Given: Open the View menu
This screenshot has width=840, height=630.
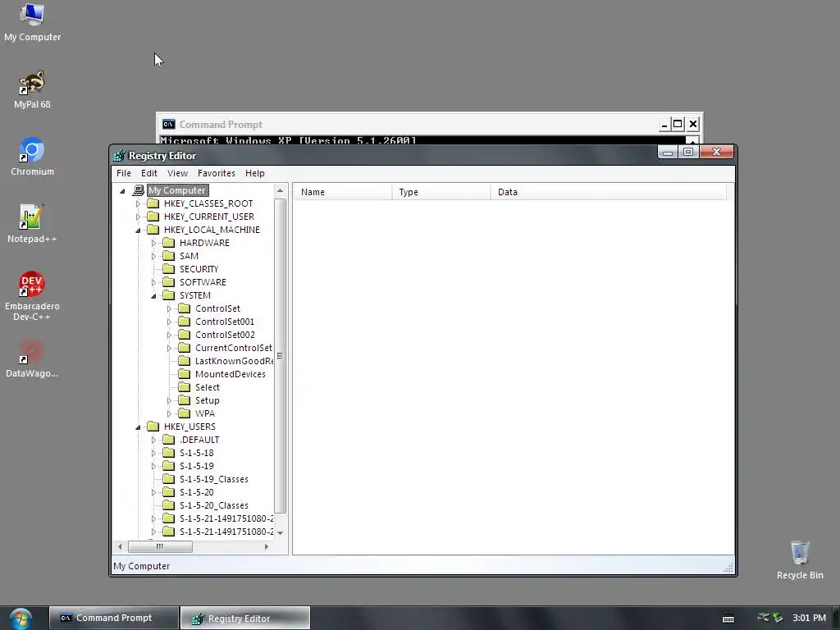Looking at the screenshot, I should (x=177, y=173).
